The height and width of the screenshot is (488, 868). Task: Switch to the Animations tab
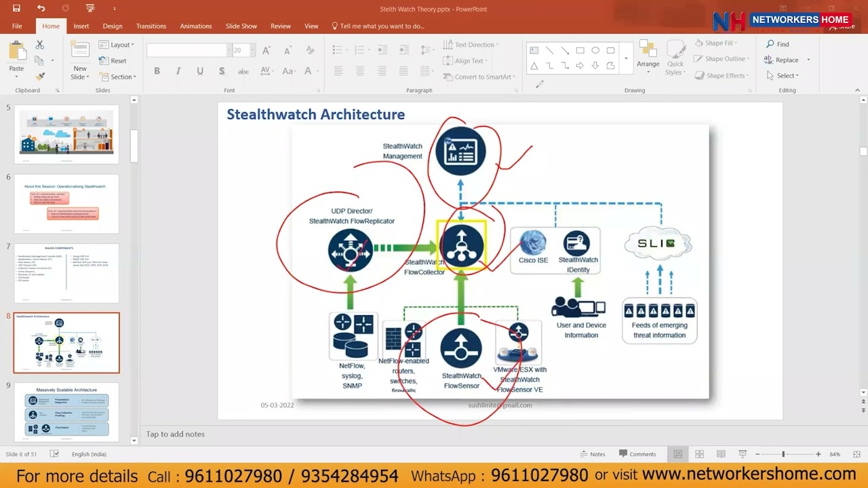[x=196, y=26]
